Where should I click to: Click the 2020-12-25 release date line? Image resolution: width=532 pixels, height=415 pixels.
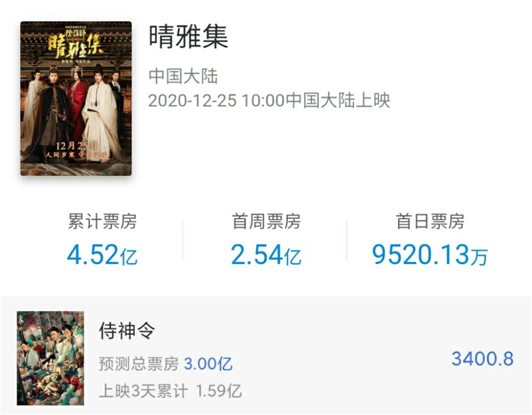click(269, 101)
